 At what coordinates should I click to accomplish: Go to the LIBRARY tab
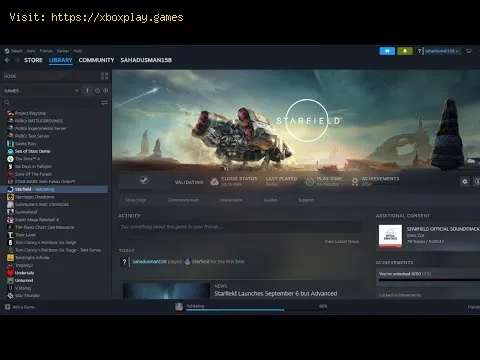tap(61, 60)
